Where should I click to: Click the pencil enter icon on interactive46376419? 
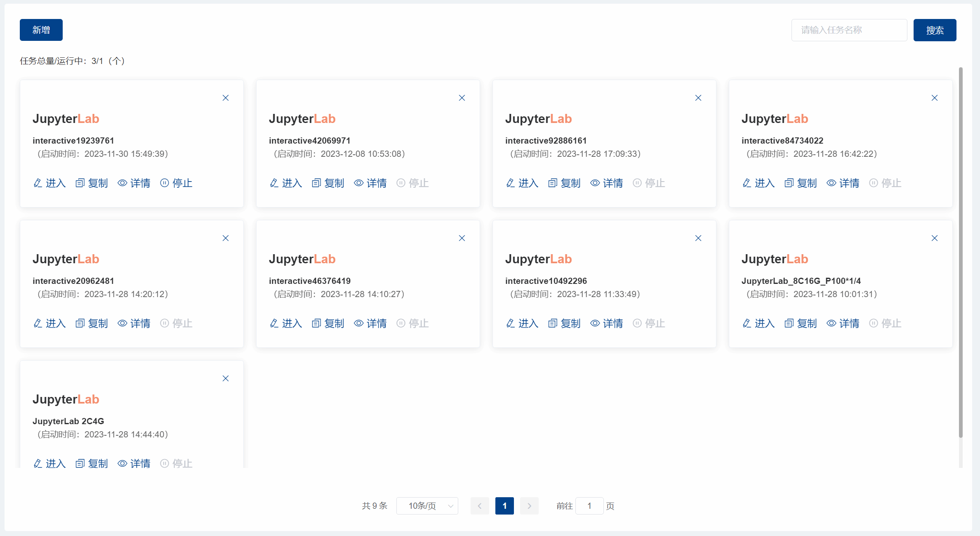274,323
